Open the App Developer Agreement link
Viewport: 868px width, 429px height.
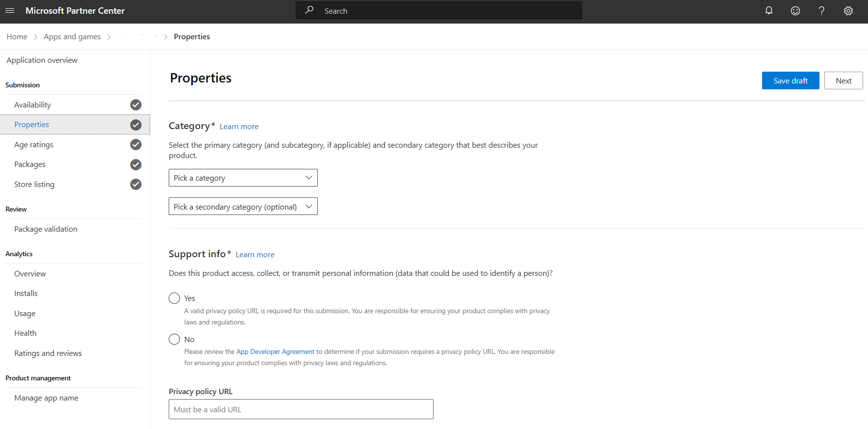(x=275, y=351)
